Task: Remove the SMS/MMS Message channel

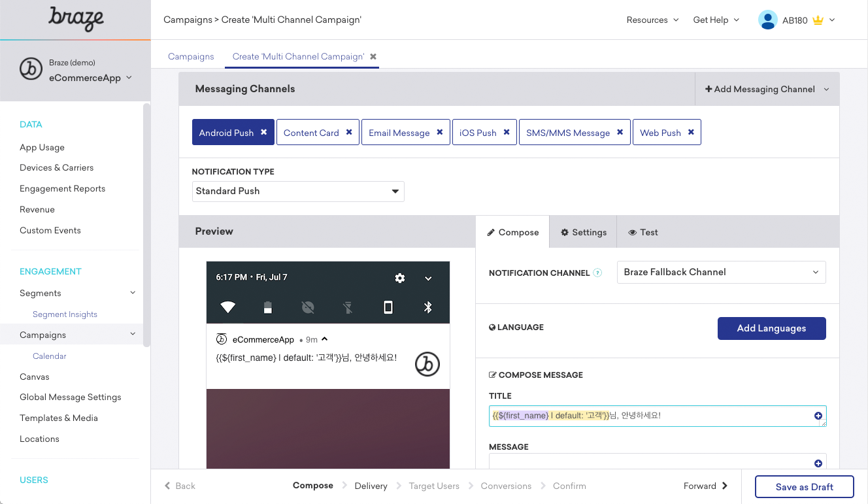Action: [x=620, y=132]
